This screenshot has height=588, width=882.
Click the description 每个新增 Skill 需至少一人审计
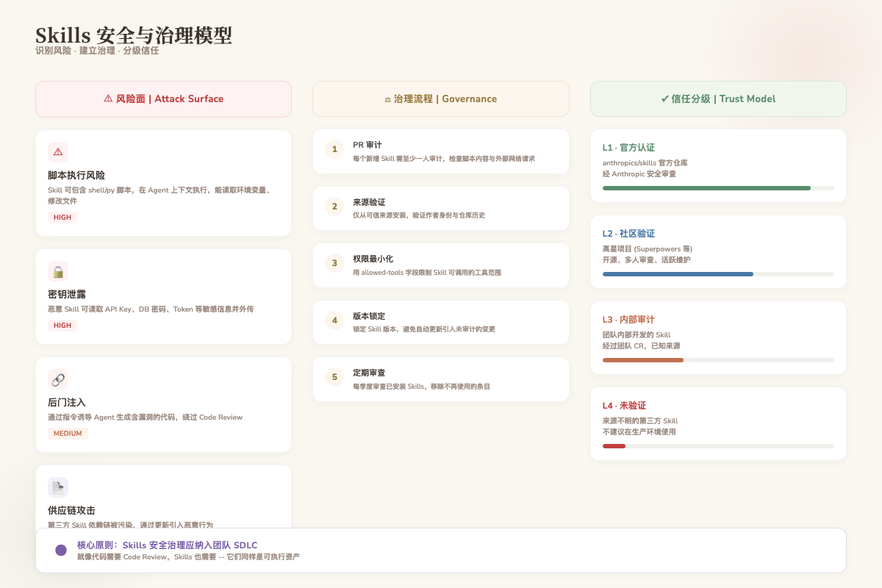pyautogui.click(x=444, y=159)
